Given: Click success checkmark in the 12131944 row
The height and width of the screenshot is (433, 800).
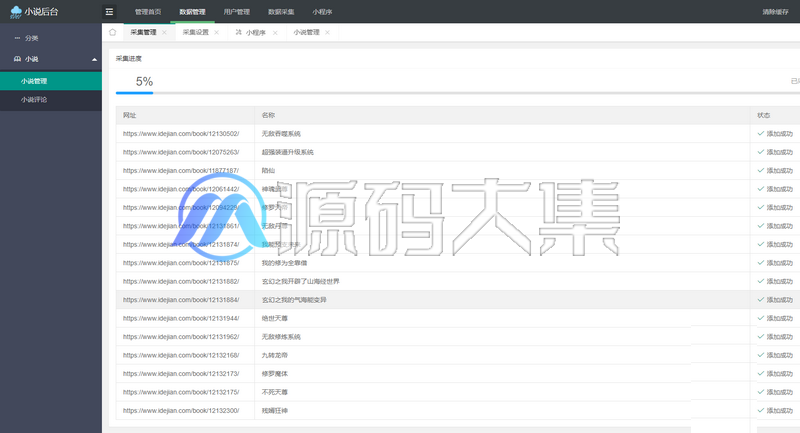Looking at the screenshot, I should [x=761, y=318].
